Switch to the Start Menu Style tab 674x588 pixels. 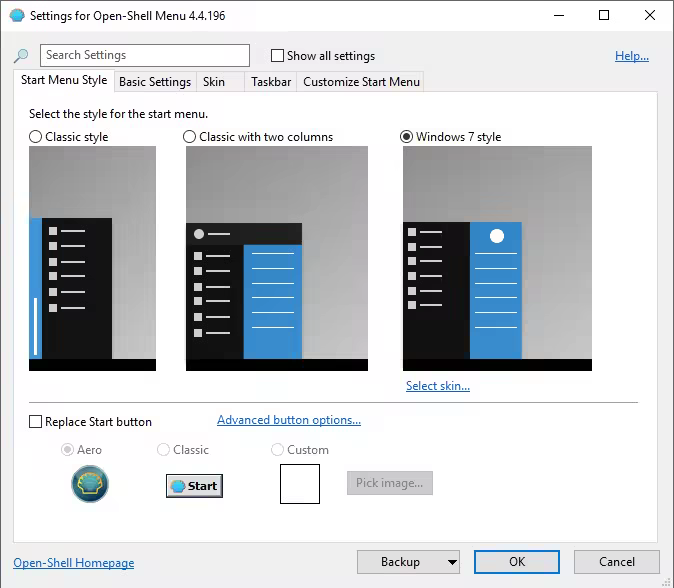(x=64, y=80)
